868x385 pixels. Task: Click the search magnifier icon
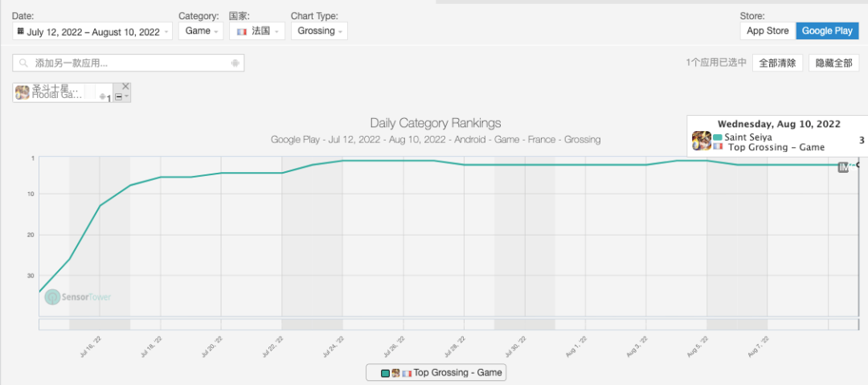(x=23, y=63)
